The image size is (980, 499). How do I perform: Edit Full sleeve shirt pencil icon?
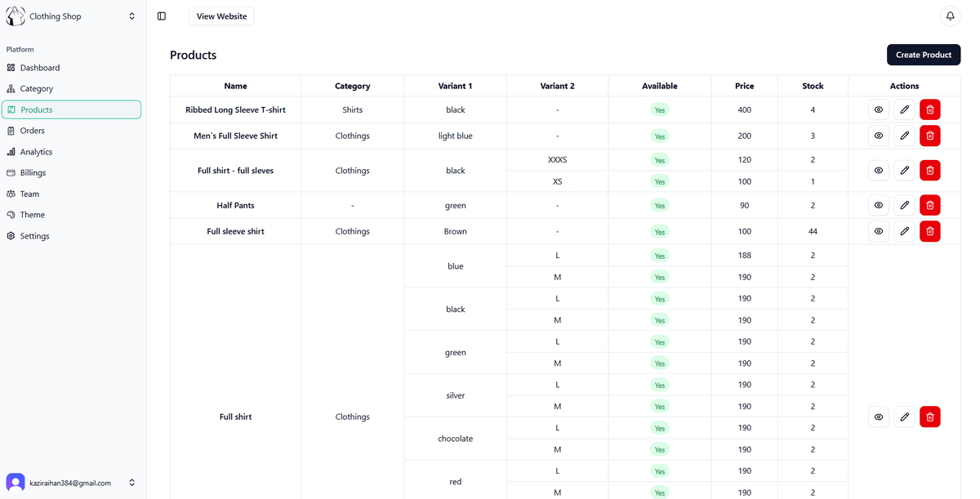coord(904,231)
